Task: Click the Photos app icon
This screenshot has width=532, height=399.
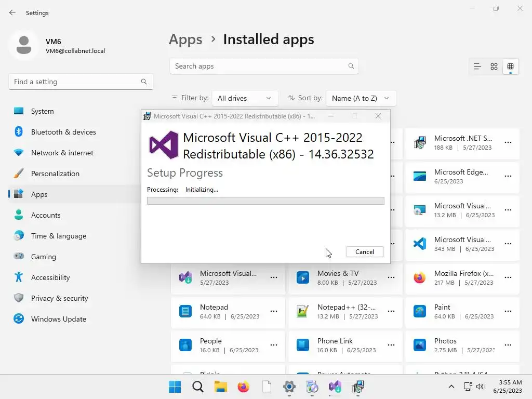Action: pyautogui.click(x=420, y=345)
